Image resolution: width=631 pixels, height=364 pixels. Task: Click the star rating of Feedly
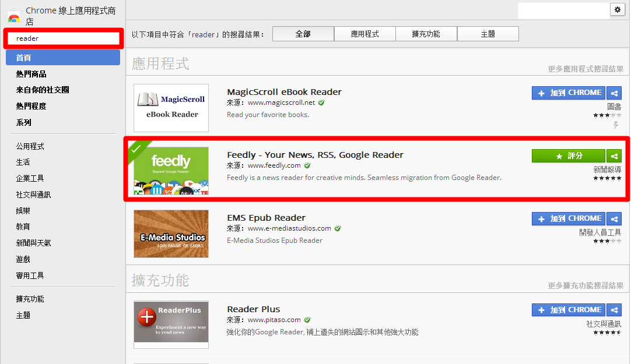[x=607, y=178]
